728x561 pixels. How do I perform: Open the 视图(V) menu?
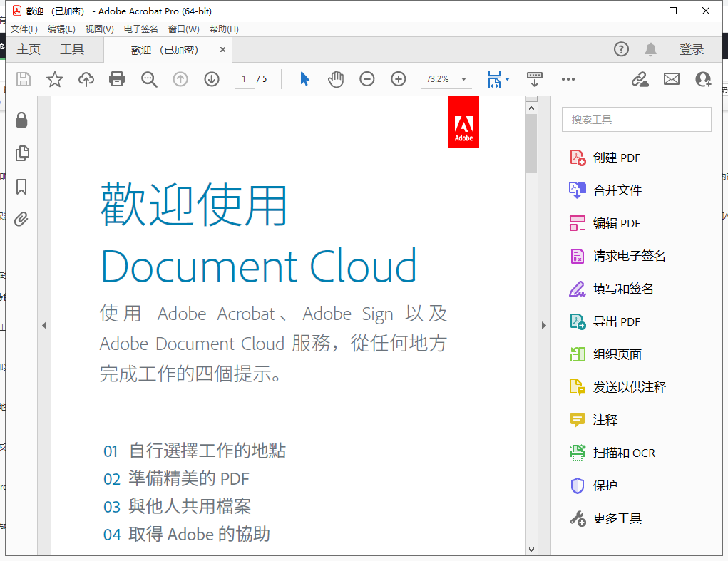point(99,29)
